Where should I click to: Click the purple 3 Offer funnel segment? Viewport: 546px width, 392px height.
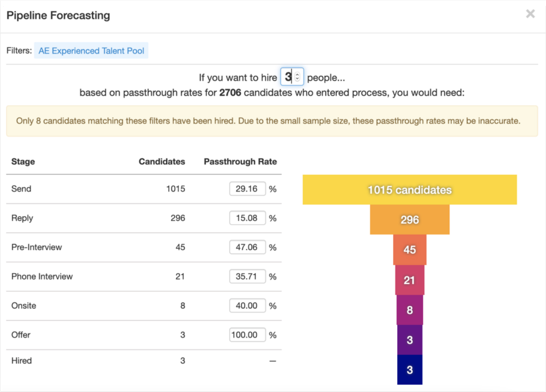click(x=409, y=340)
